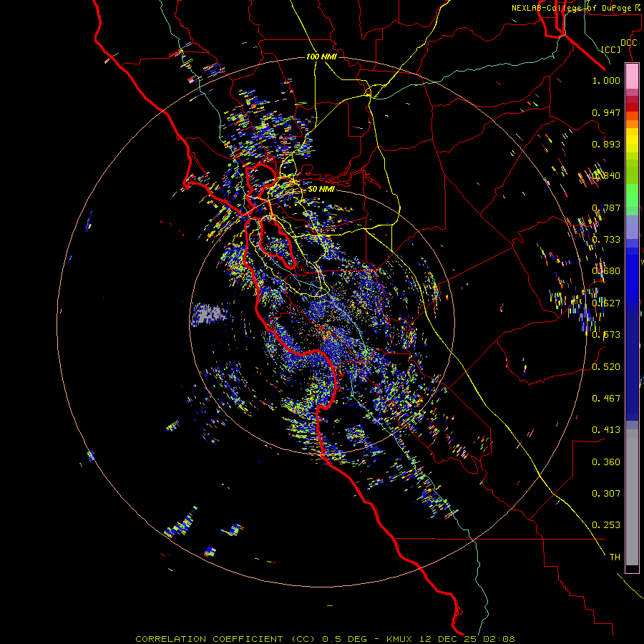Screen dimensions: 644x644
Task: Select the 0.467 legend value
Action: click(x=606, y=398)
